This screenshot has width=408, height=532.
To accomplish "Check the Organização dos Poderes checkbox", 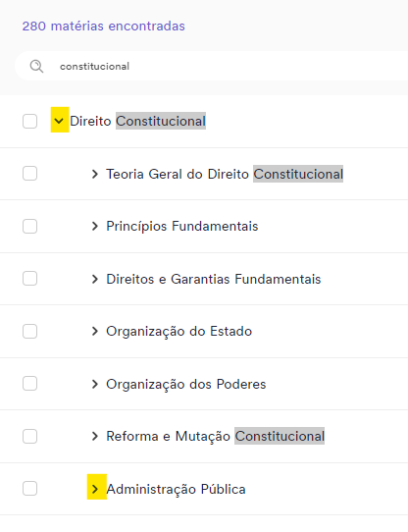I will (x=29, y=384).
